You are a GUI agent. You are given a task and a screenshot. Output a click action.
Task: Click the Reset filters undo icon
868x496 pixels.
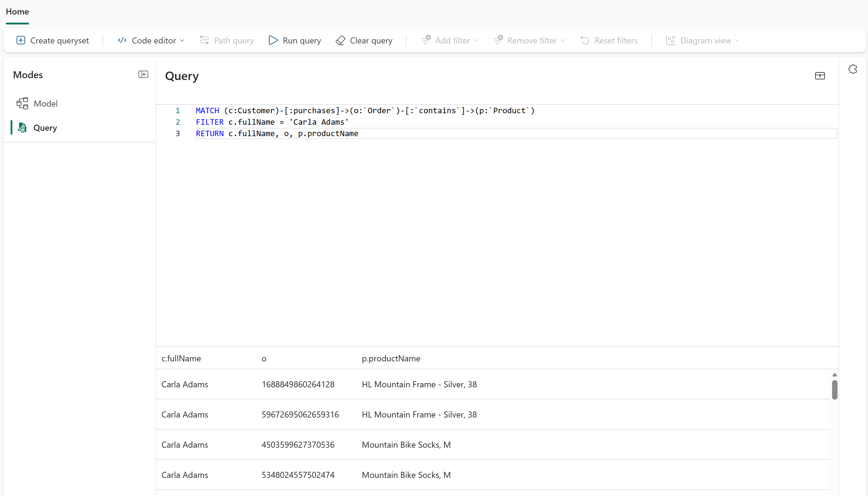coord(585,40)
